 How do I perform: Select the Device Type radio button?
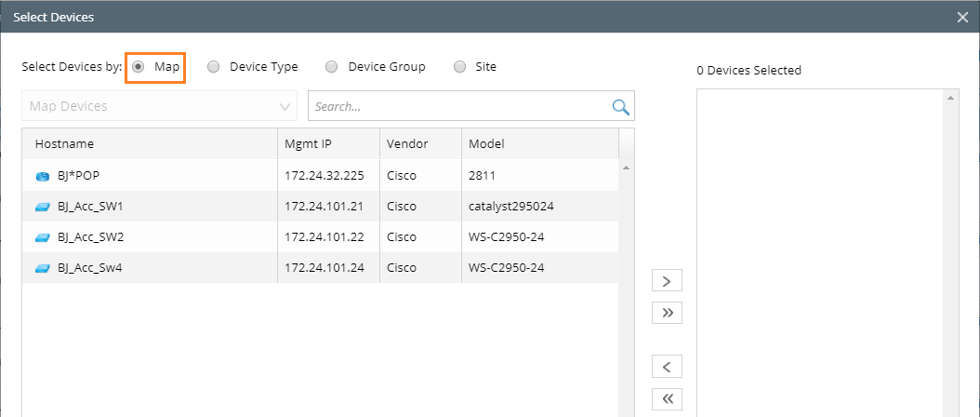[x=214, y=67]
